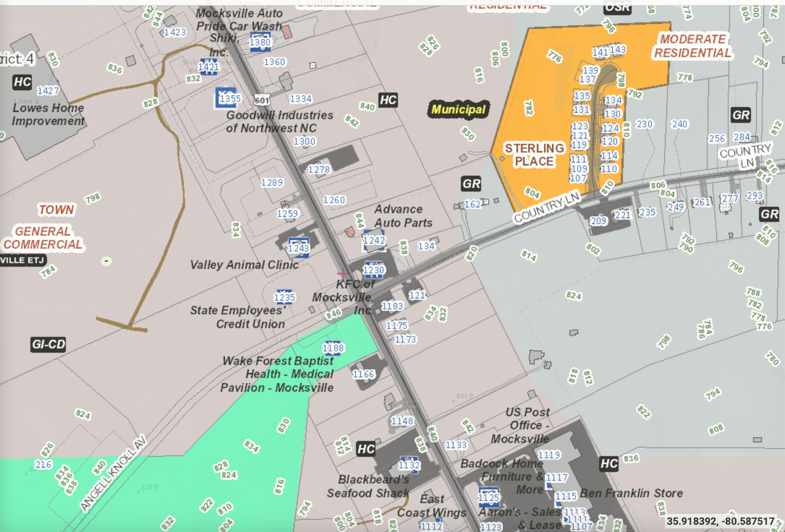Viewport: 785px width, 532px height.
Task: Click the Valley Animal Clinic label
Action: click(x=245, y=265)
